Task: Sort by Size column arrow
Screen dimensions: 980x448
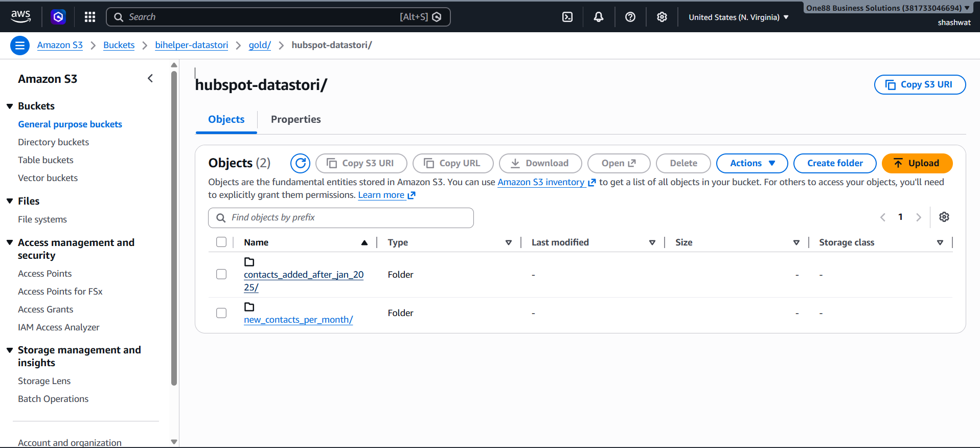Action: [796, 242]
